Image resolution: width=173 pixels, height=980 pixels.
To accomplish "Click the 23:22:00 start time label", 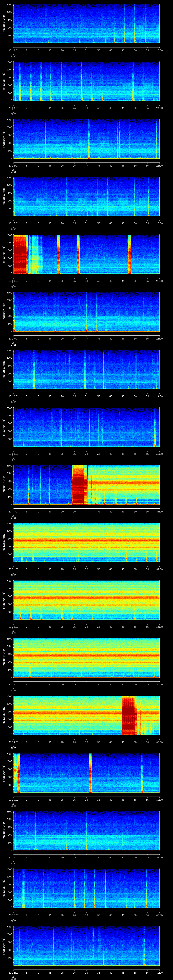I will click(13, 50).
